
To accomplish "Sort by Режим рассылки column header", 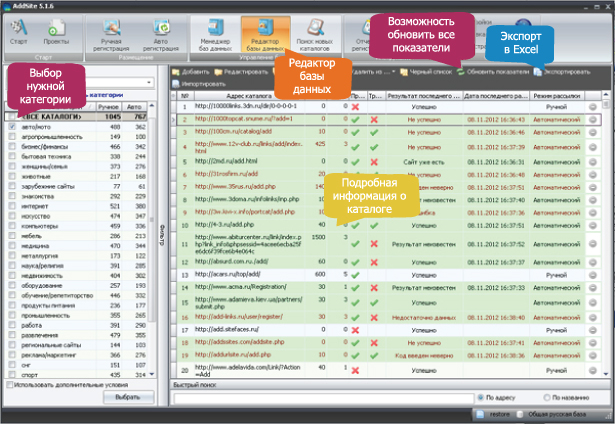I will tap(557, 96).
